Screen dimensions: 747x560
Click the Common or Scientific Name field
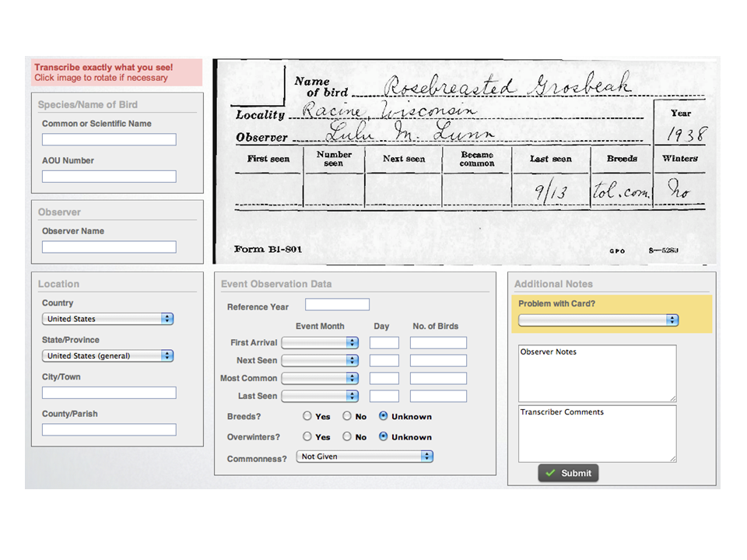point(108,139)
